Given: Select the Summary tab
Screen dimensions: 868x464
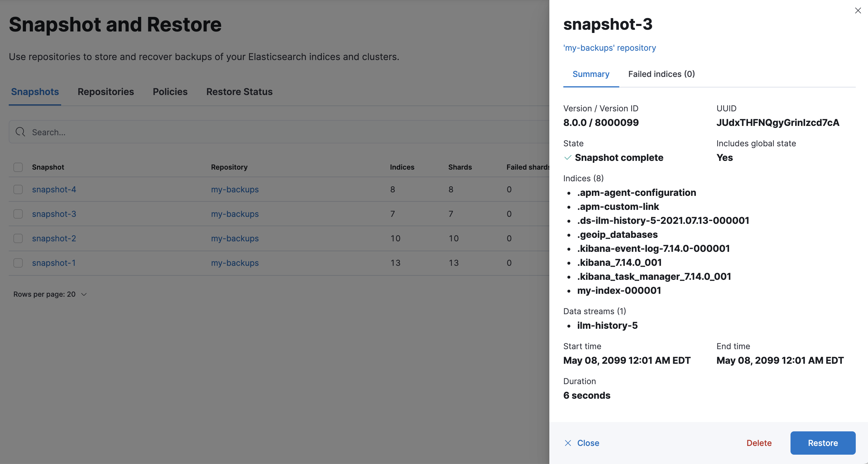Looking at the screenshot, I should [x=591, y=74].
